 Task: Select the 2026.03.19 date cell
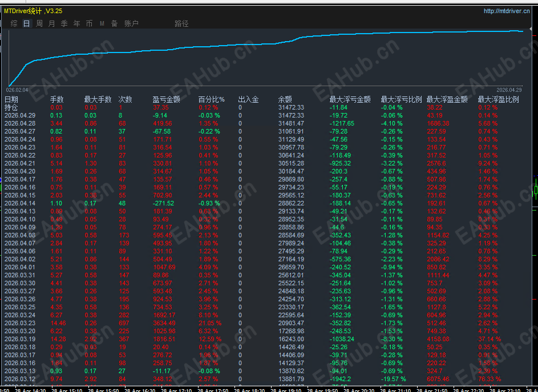point(20,339)
